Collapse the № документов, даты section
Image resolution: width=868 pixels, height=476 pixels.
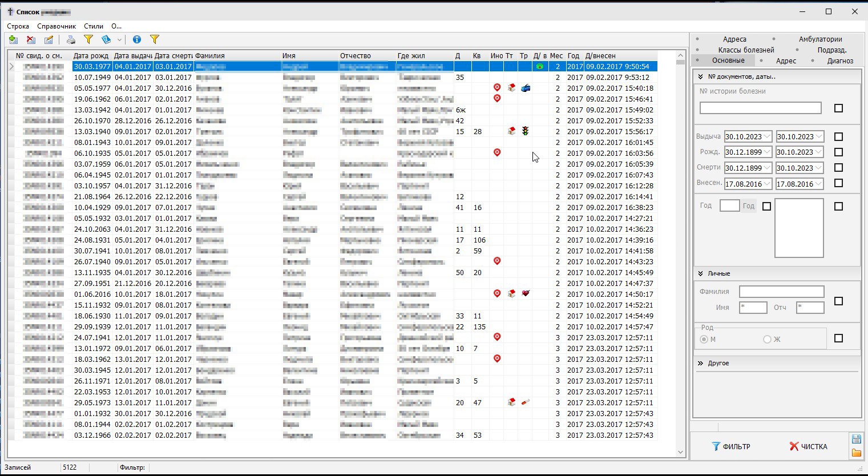point(700,76)
